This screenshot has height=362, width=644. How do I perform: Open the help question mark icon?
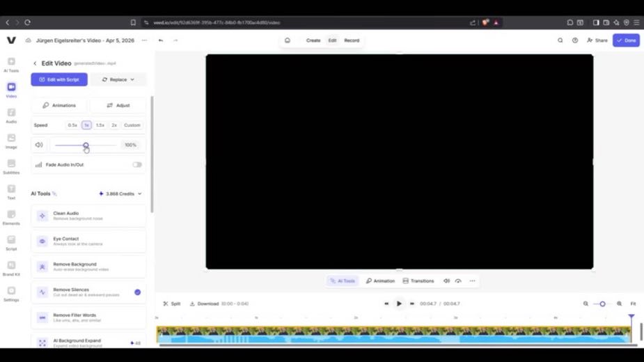(x=575, y=40)
